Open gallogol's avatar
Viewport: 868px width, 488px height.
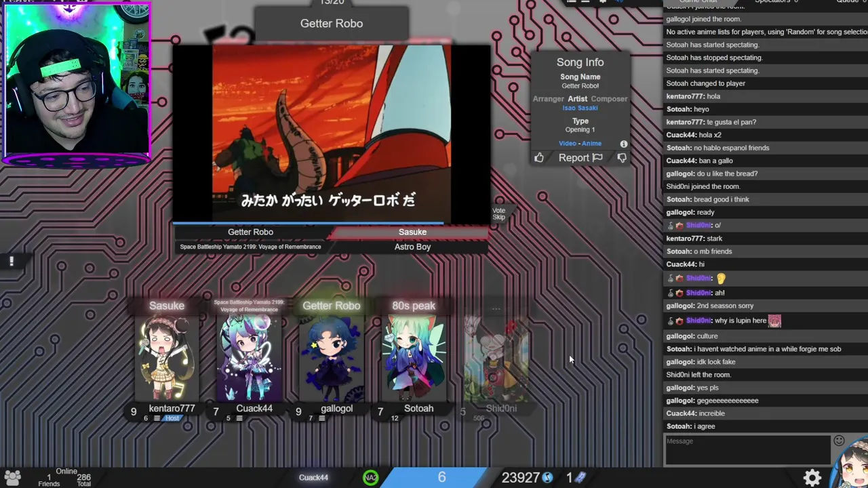tap(332, 357)
